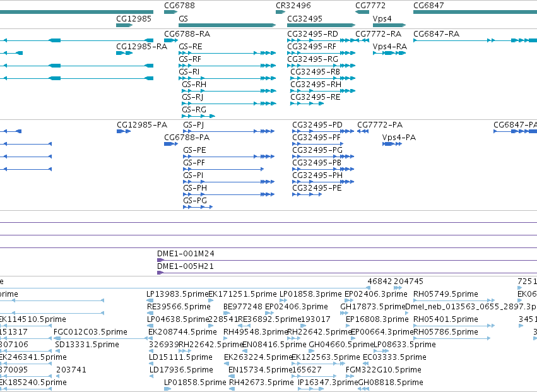This screenshot has height=392, width=537.
Task: Select transcript CG32495-RG
Action: pos(321,66)
